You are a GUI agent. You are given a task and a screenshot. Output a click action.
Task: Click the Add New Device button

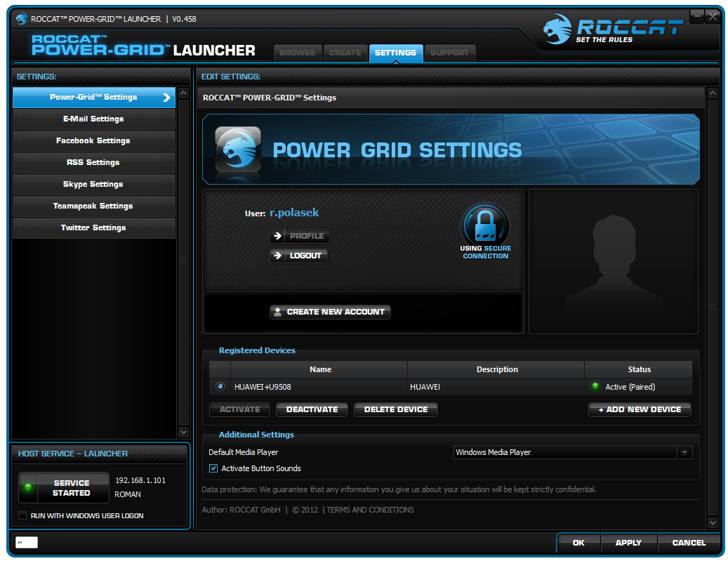pyautogui.click(x=640, y=409)
